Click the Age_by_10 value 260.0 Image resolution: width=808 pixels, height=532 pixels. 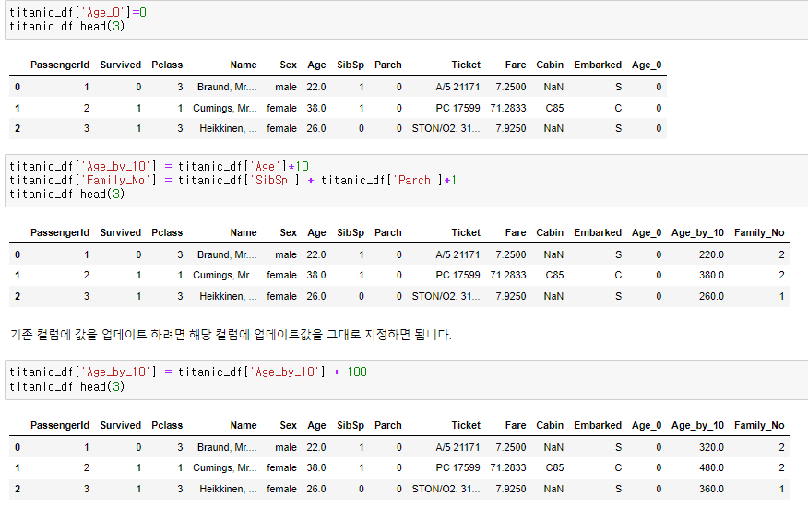(x=711, y=296)
